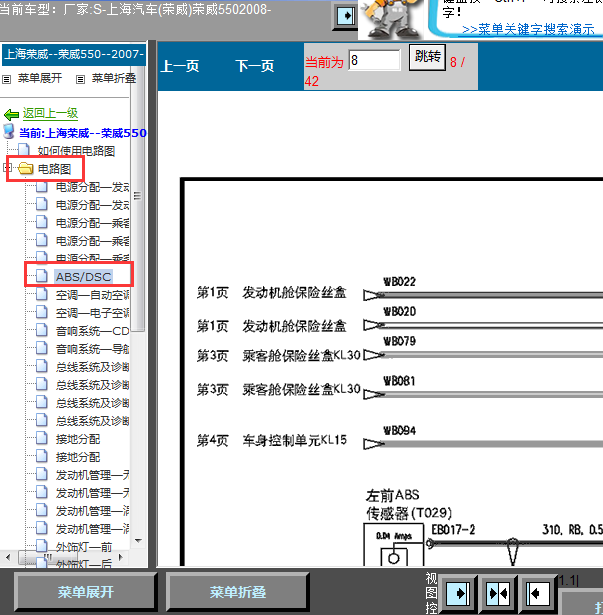Click 返回上一级 green arrow icon

point(11,115)
